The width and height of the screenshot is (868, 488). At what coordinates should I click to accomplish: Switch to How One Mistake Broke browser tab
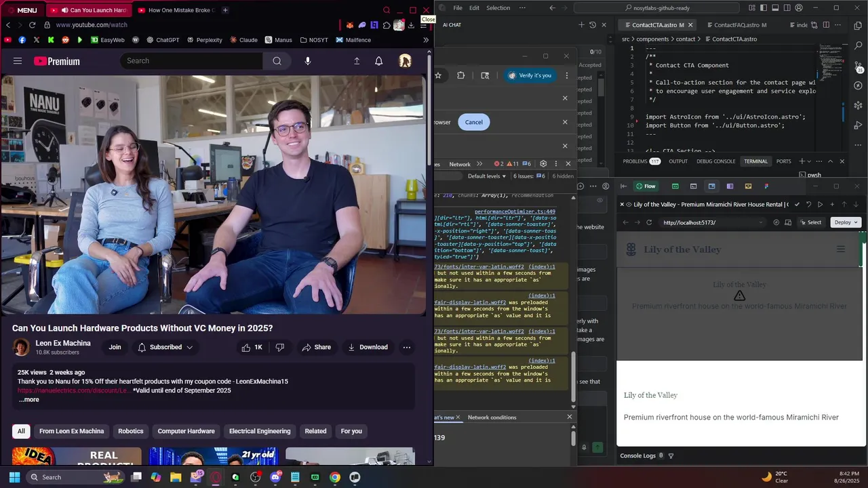pyautogui.click(x=176, y=10)
